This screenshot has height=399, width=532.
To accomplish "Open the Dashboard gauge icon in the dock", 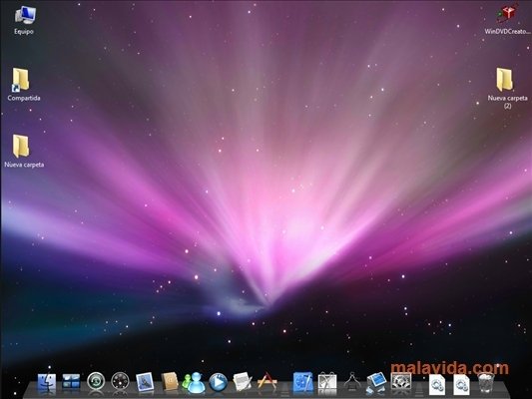I will click(121, 382).
